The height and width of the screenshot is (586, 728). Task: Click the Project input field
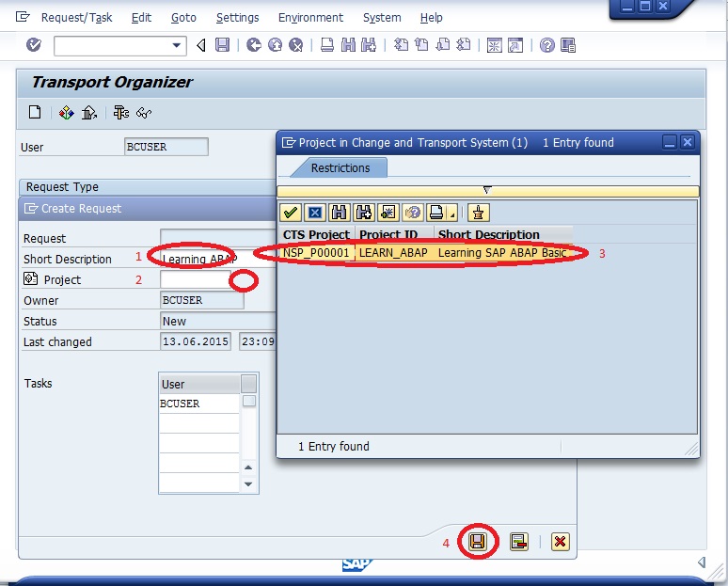coord(196,279)
